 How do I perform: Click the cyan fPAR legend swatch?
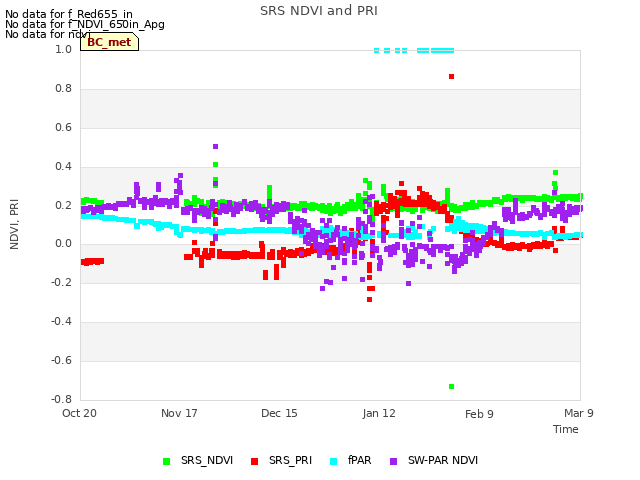tap(333, 461)
